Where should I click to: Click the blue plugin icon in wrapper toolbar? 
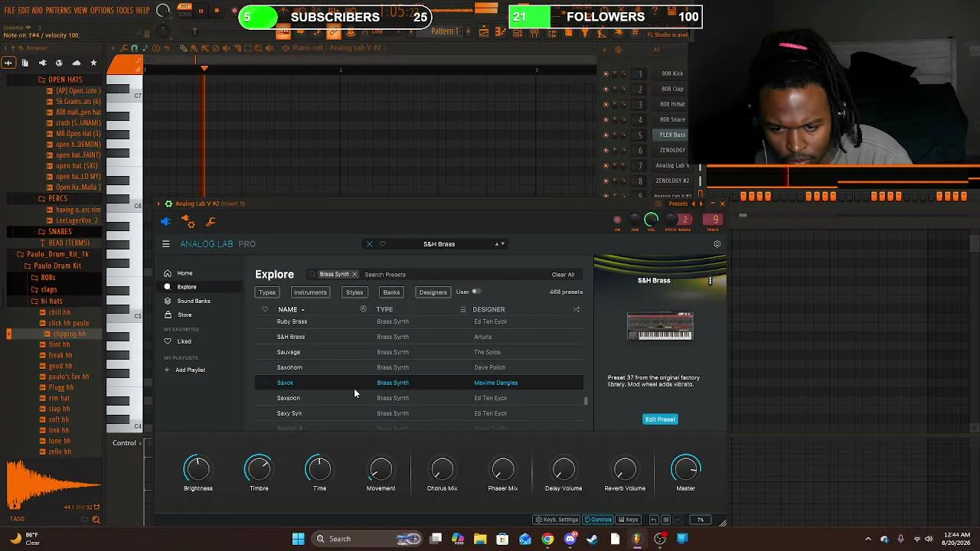point(165,222)
